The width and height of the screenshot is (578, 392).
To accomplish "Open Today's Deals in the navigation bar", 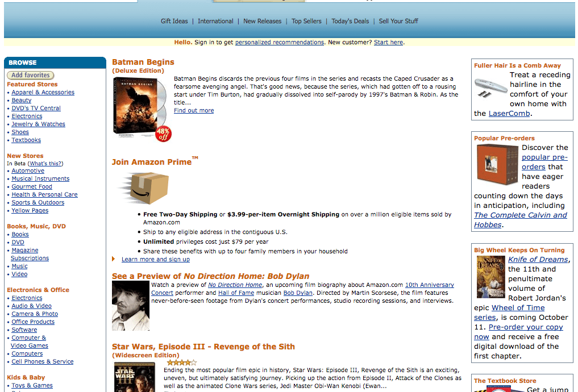I will click(x=350, y=21).
